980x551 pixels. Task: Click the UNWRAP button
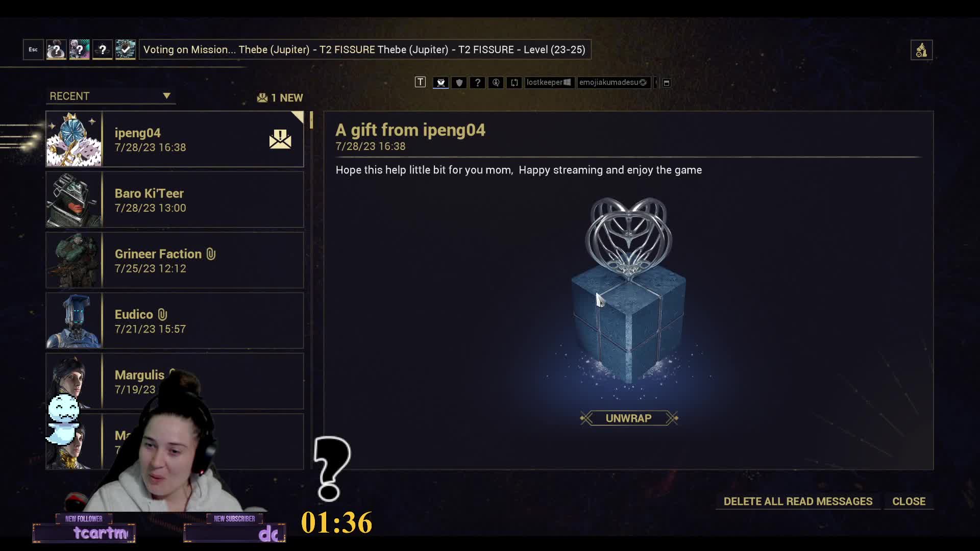[629, 418]
